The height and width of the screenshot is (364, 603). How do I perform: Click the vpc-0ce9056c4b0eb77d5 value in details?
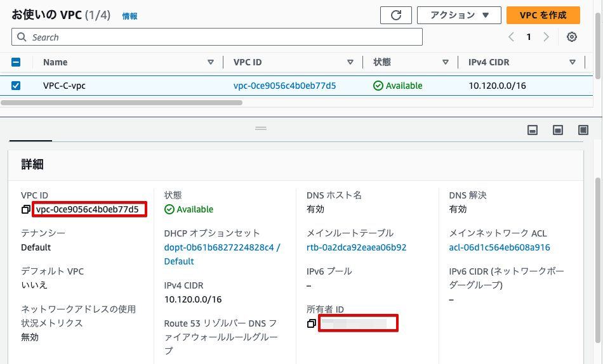point(88,209)
